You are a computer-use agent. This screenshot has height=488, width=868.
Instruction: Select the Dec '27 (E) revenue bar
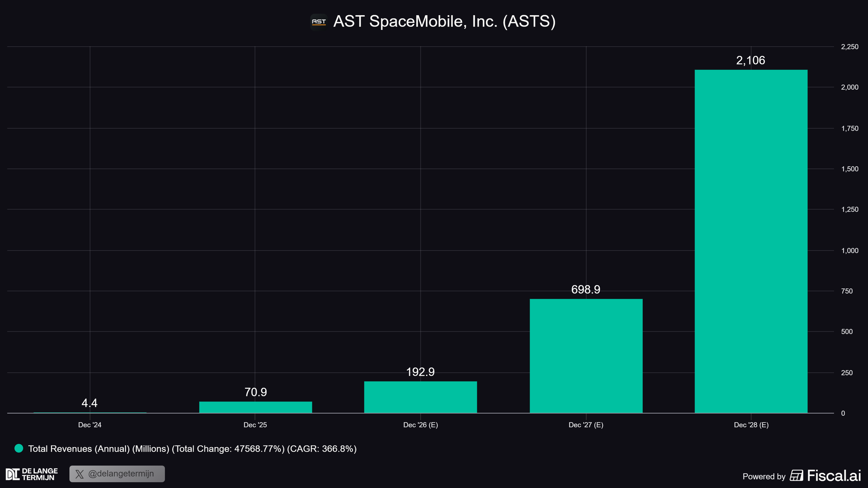click(x=586, y=356)
